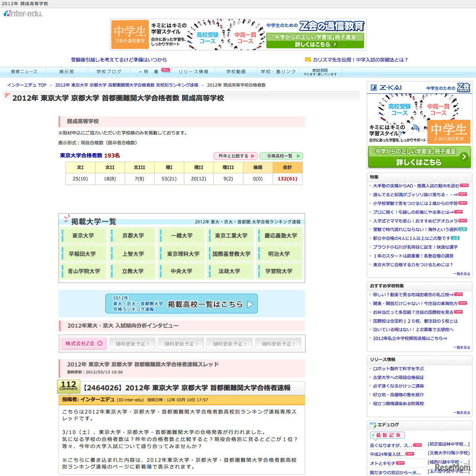Open 必ず速くなるかけっこ講座 link

coord(398,386)
